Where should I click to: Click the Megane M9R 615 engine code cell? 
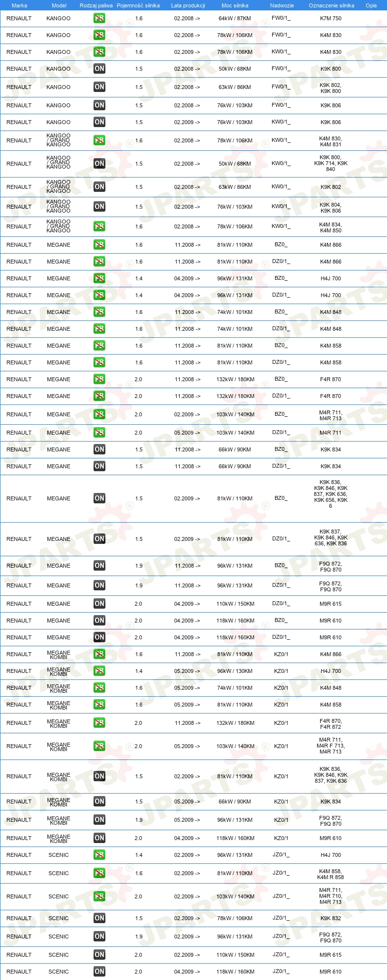point(331,604)
